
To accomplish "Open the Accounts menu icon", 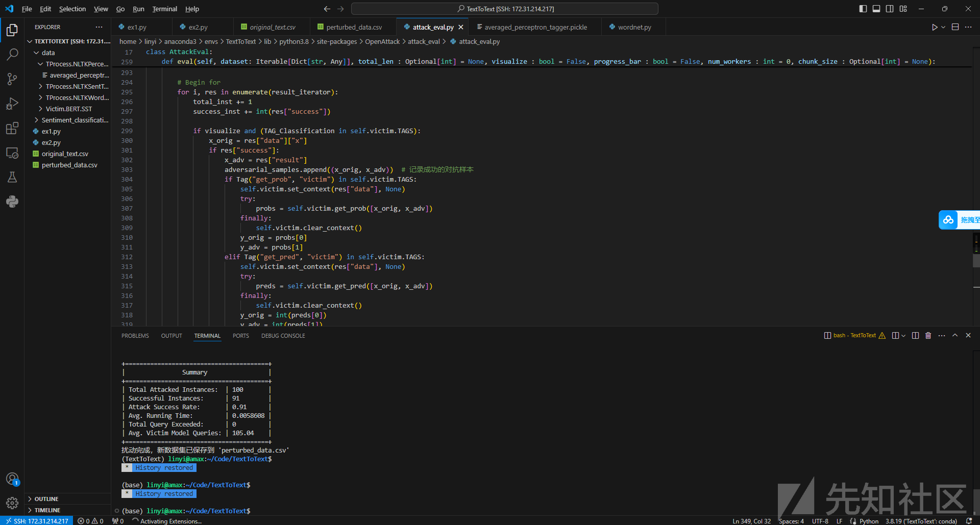I will 12,479.
